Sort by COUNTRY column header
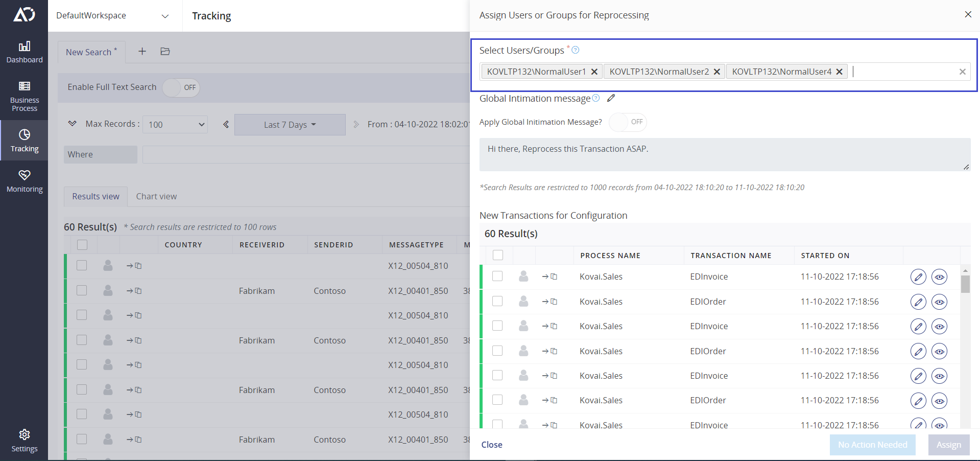980x461 pixels. pyautogui.click(x=183, y=245)
